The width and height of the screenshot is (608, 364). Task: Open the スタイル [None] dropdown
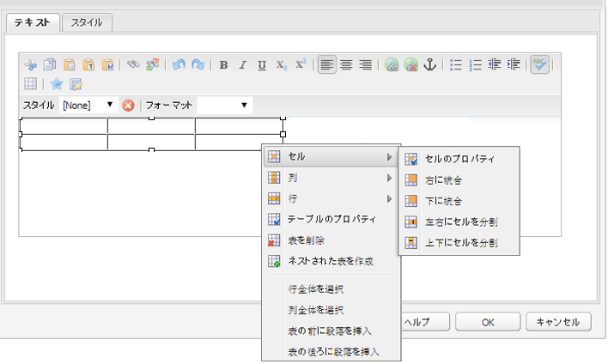[x=88, y=105]
